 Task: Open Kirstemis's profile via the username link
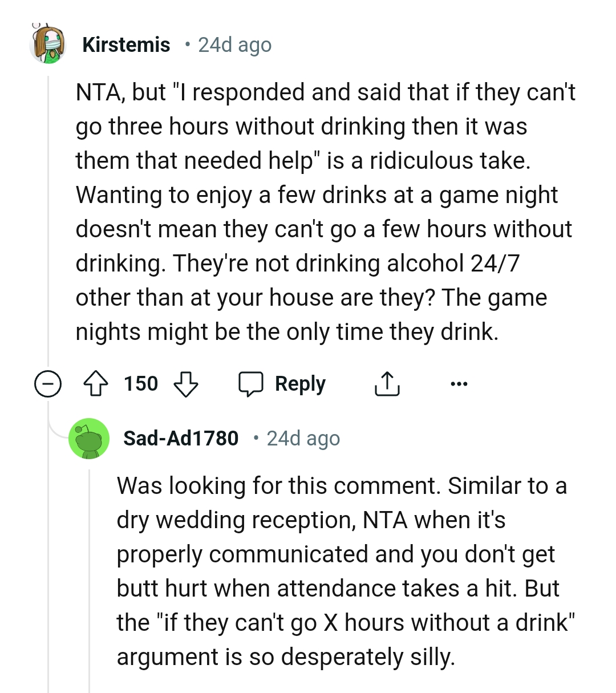pyautogui.click(x=126, y=44)
